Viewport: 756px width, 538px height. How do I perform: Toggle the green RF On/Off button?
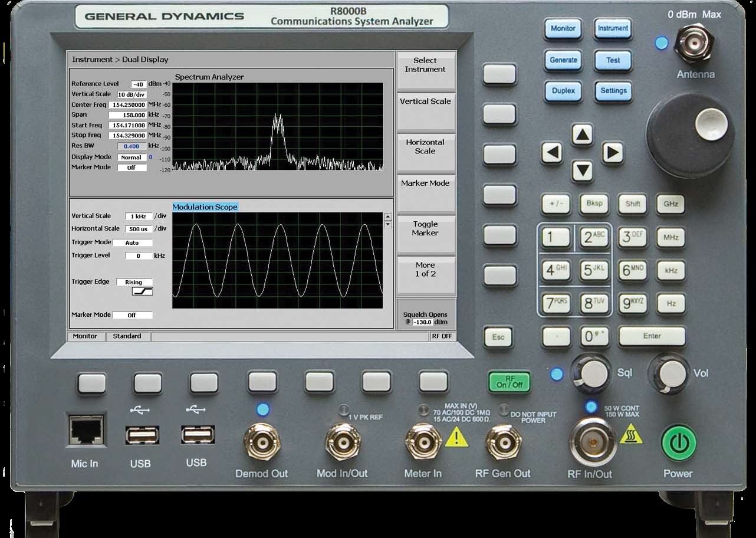(x=509, y=382)
